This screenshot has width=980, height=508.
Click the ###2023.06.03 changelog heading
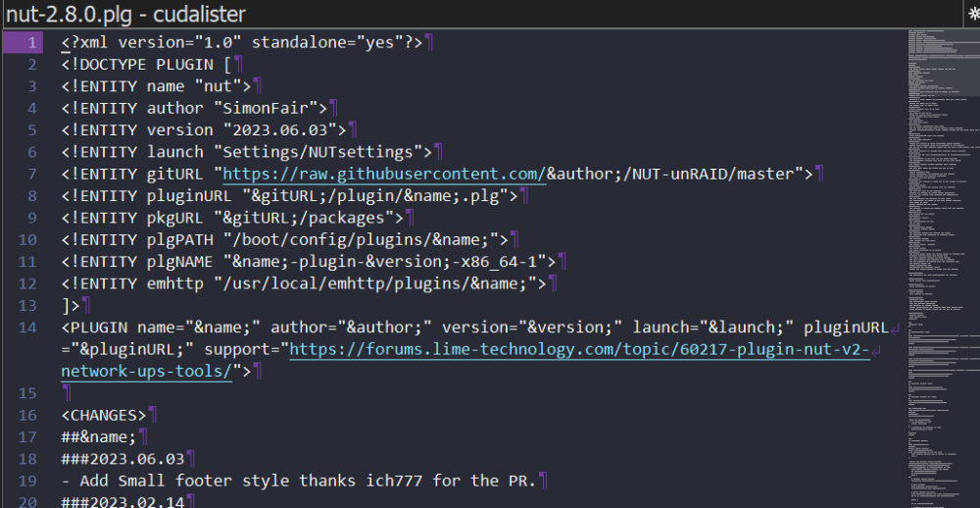click(122, 459)
